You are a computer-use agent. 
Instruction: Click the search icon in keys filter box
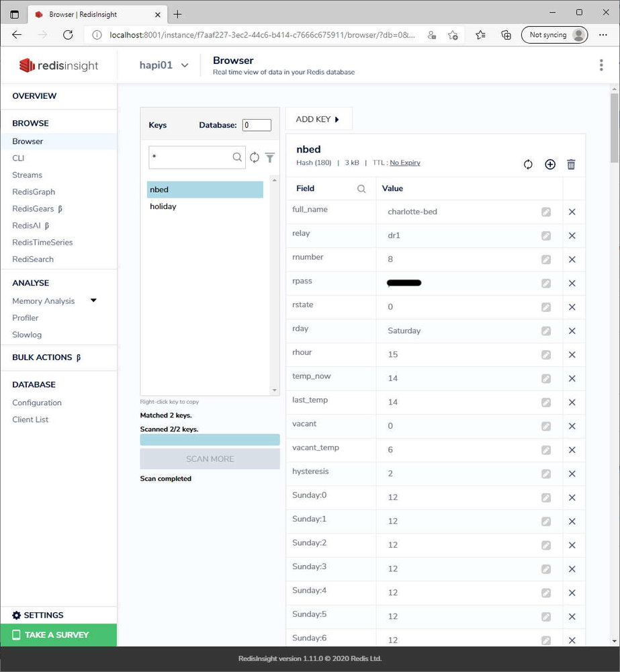pos(237,157)
